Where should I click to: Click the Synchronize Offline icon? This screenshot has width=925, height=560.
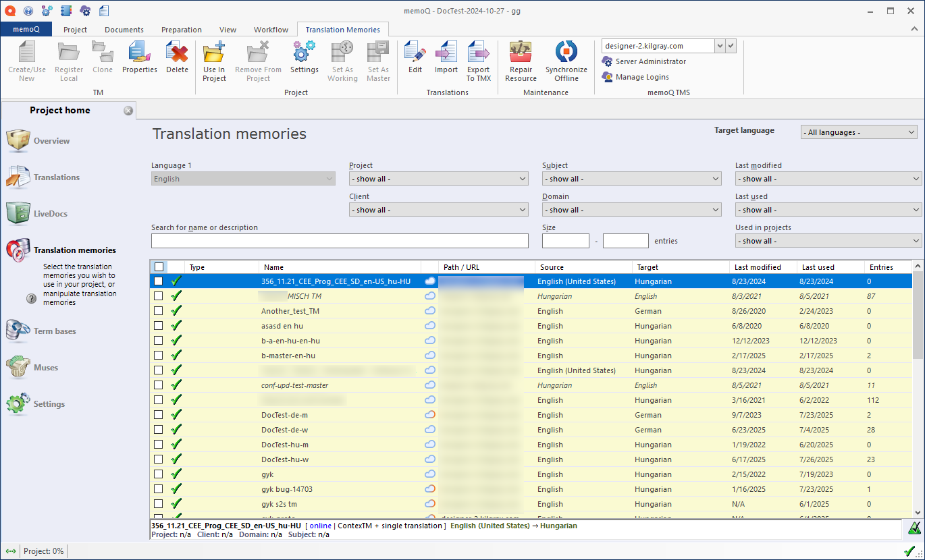566,59
